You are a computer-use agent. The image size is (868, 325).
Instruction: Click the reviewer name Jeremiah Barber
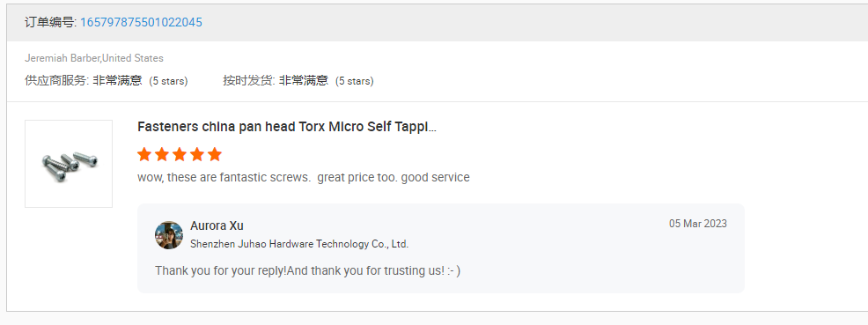tap(63, 58)
